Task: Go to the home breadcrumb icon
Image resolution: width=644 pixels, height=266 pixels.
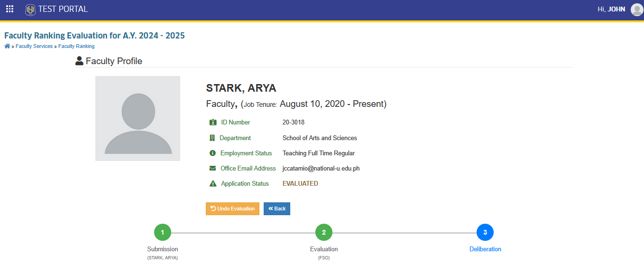Action: (x=7, y=46)
